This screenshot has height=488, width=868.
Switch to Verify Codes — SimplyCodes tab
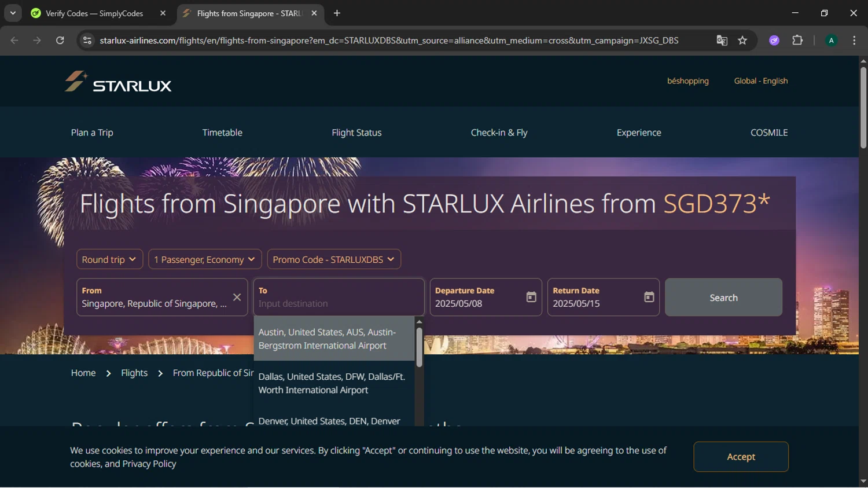[98, 13]
